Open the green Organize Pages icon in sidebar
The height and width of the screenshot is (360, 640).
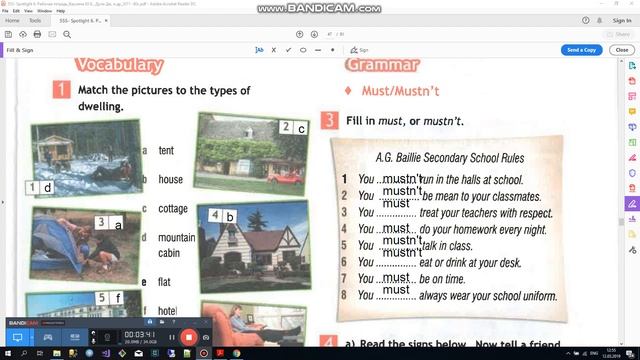tap(632, 142)
